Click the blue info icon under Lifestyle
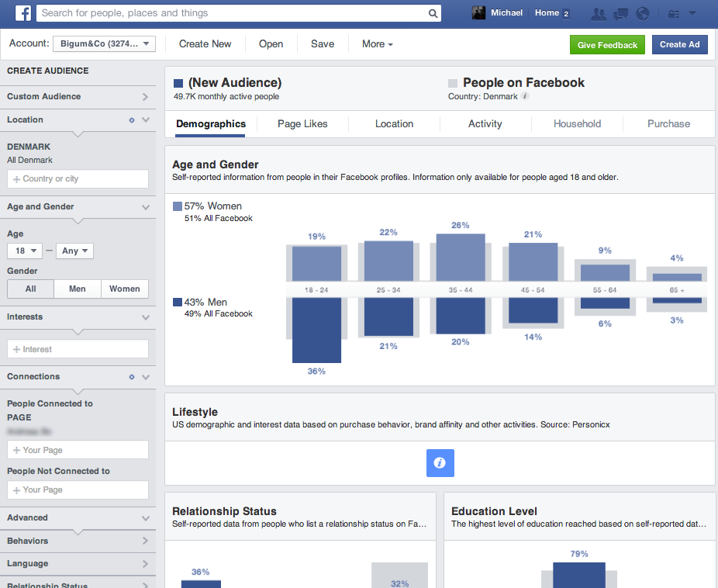This screenshot has width=718, height=588. point(440,463)
